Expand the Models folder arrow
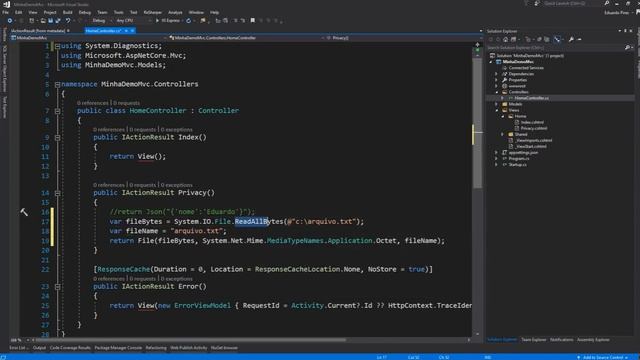The image size is (640, 360). pyautogui.click(x=496, y=104)
